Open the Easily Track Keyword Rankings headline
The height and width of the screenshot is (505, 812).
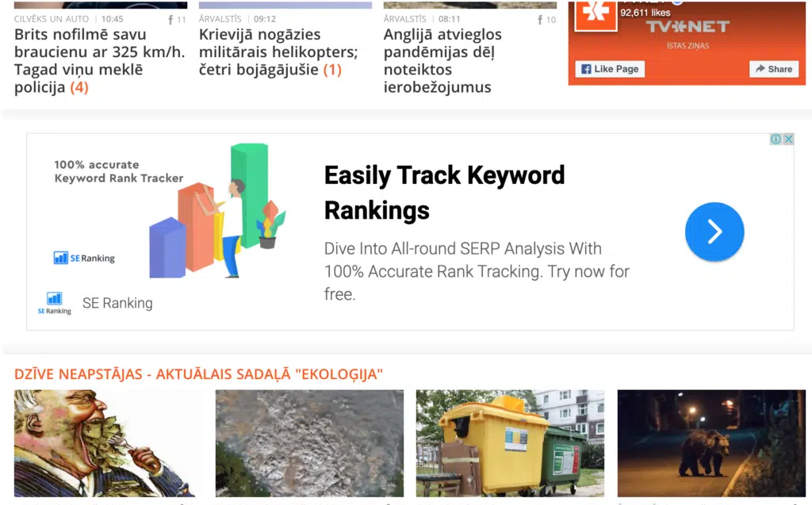coord(444,193)
